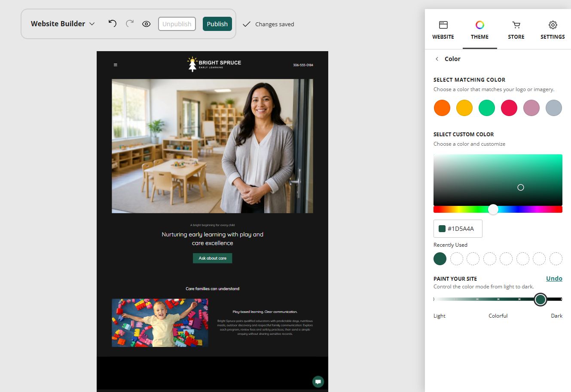Click the 'Care families can understand' heading
Image resolution: width=571 pixels, height=392 pixels.
tap(212, 289)
